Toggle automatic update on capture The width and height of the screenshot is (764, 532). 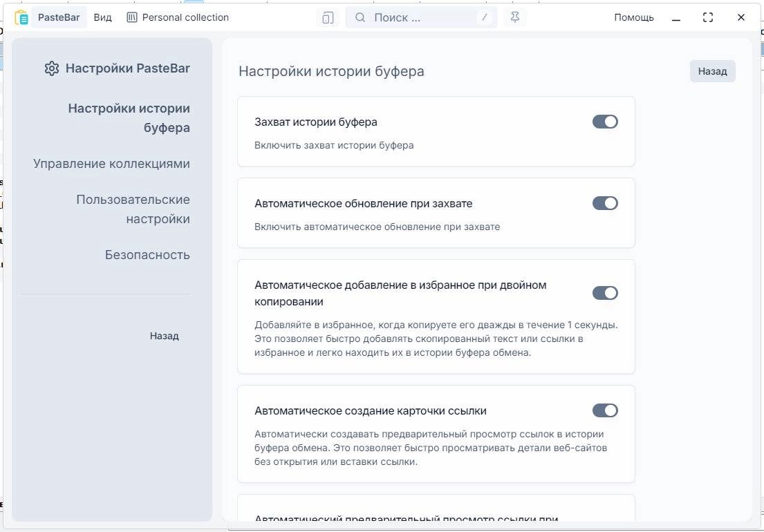pos(605,203)
